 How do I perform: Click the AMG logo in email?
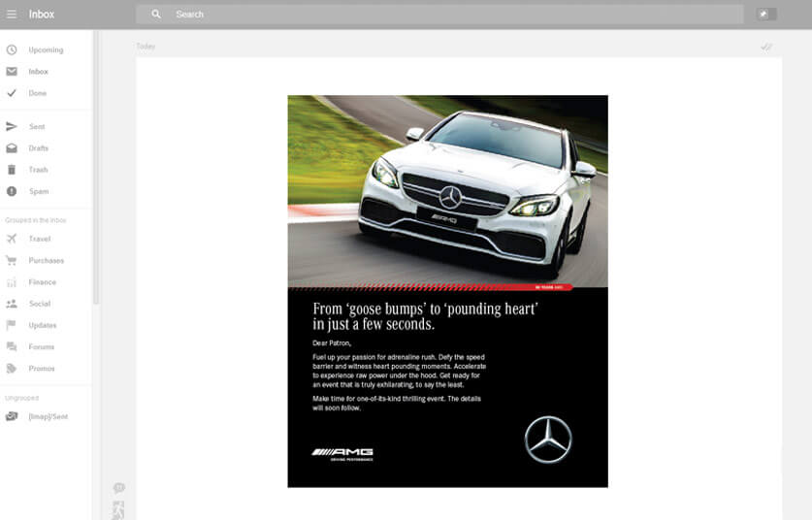pyautogui.click(x=342, y=454)
